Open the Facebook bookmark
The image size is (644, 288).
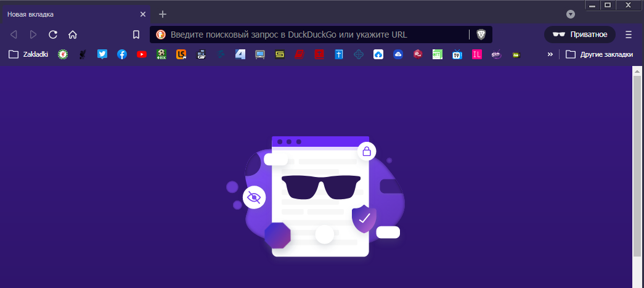point(122,54)
